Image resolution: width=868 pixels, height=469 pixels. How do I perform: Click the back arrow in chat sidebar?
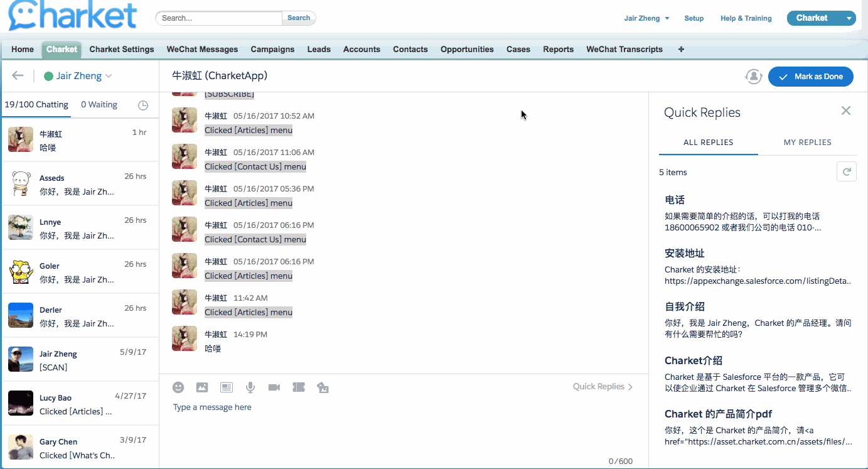coord(18,76)
